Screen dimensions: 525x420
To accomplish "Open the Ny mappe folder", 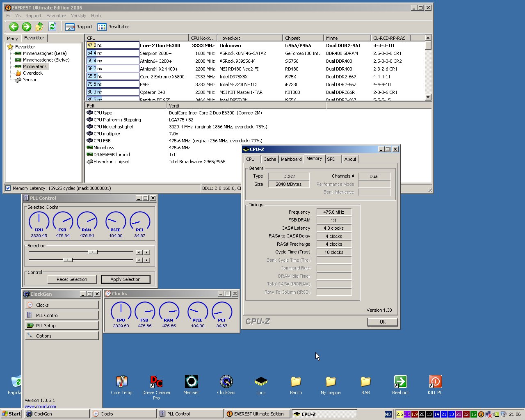I will 331,385.
